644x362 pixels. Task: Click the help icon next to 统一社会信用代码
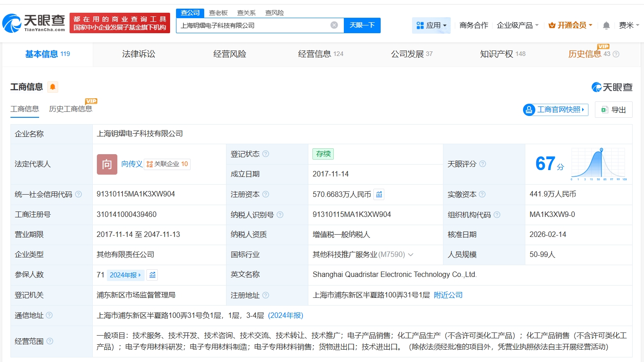point(79,195)
